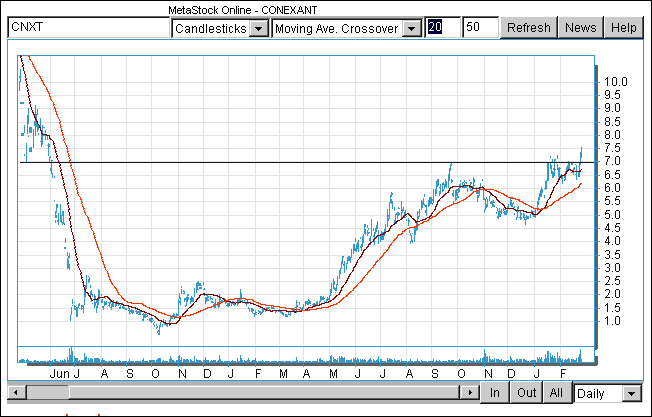Zoom in with the In button
Screen dimensions: 652x417
[494, 392]
